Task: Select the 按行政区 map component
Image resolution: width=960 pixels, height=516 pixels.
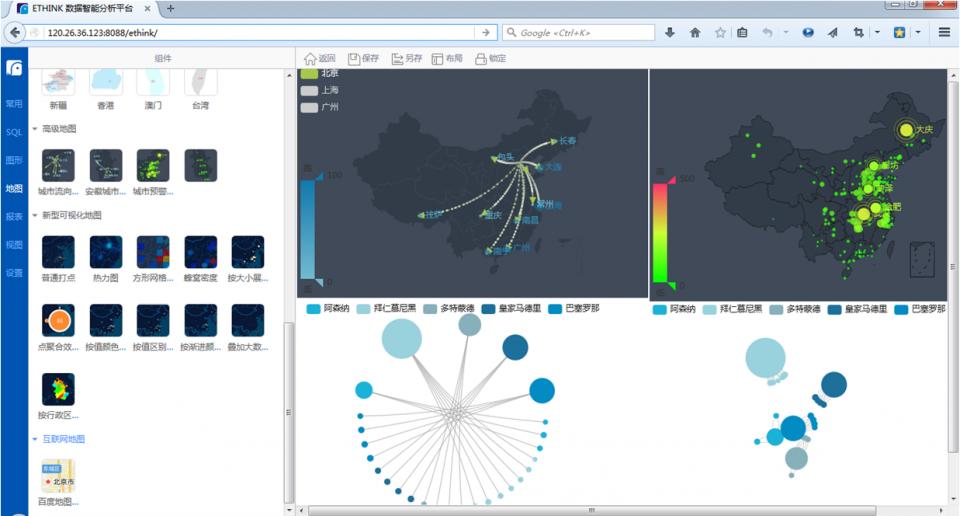Action: click(58, 389)
